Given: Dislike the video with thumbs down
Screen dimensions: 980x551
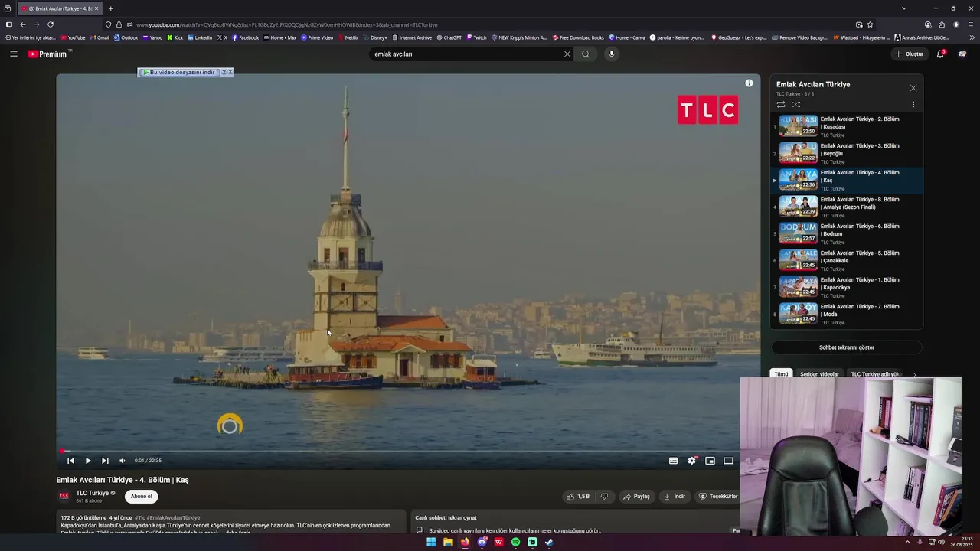Looking at the screenshot, I should click(x=604, y=497).
